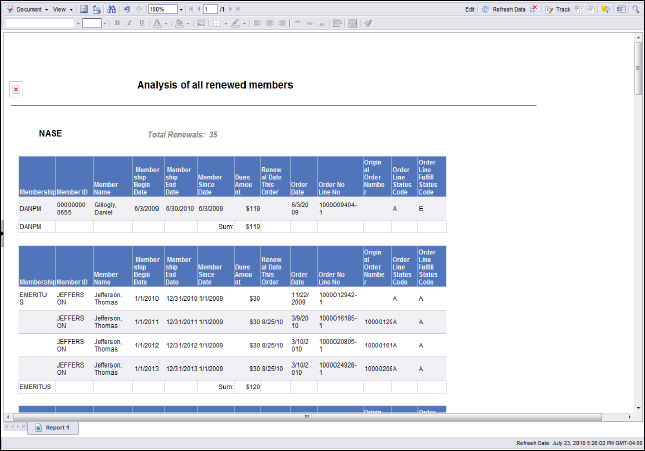Click the Edit button
The height and width of the screenshot is (451, 645).
pyautogui.click(x=470, y=8)
